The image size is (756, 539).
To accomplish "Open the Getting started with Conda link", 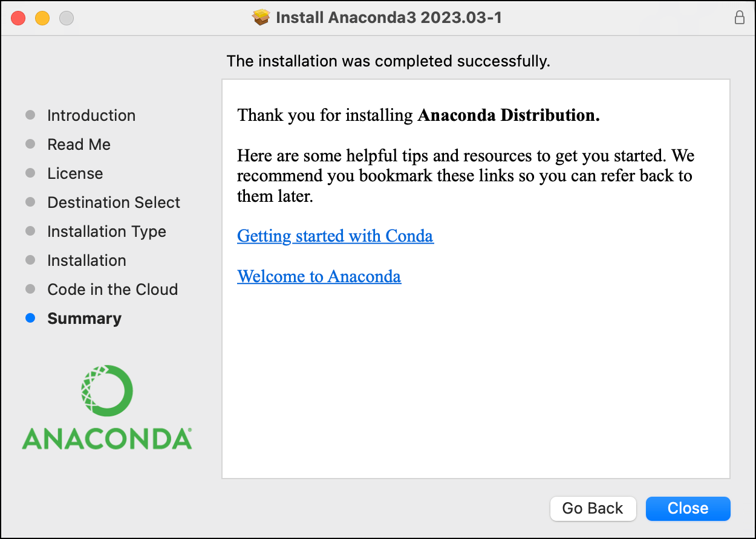I will [x=335, y=236].
